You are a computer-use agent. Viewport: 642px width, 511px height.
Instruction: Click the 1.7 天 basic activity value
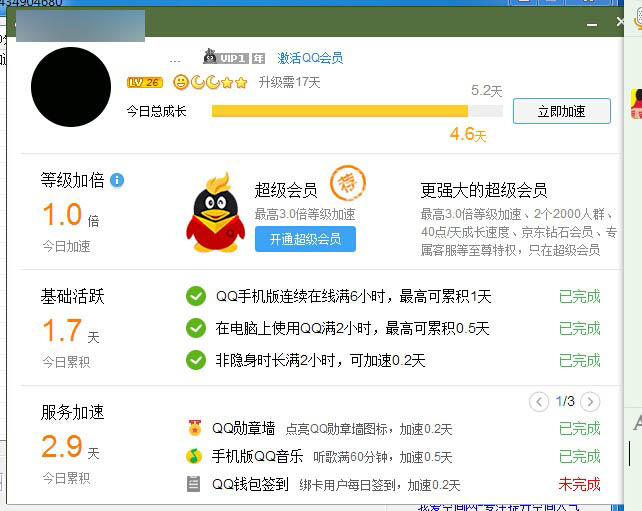point(71,331)
